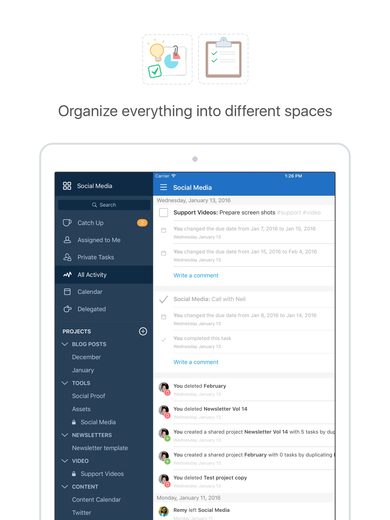Click the All Activity pulse icon
390x520 pixels.
click(x=67, y=275)
